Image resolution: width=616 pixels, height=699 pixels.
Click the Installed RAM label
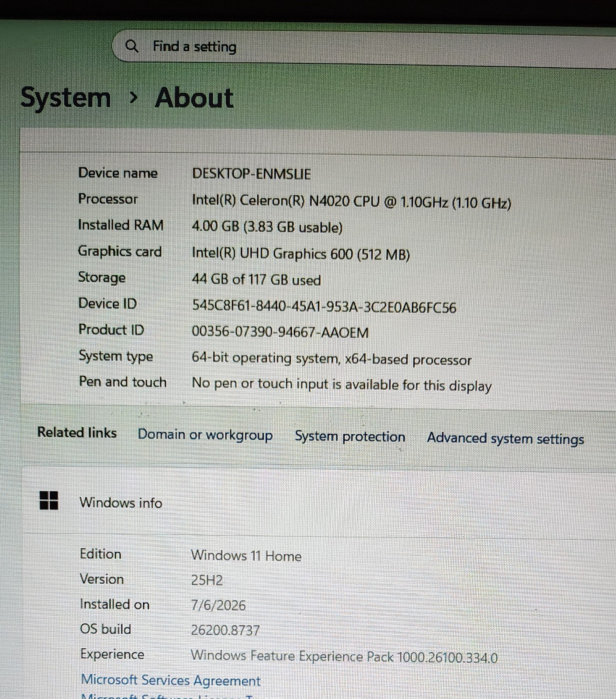[121, 225]
